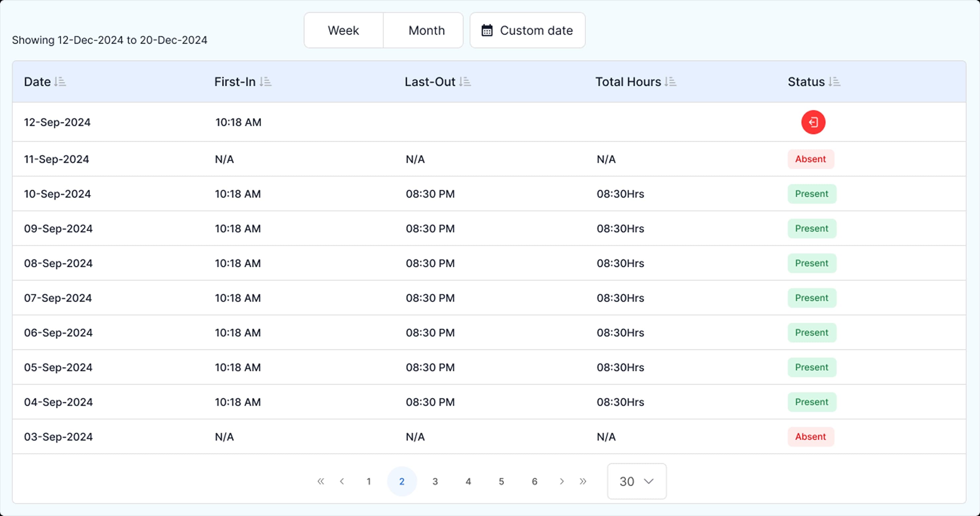The width and height of the screenshot is (980, 516).
Task: Go to the previous page with the left chevron
Action: (x=342, y=481)
